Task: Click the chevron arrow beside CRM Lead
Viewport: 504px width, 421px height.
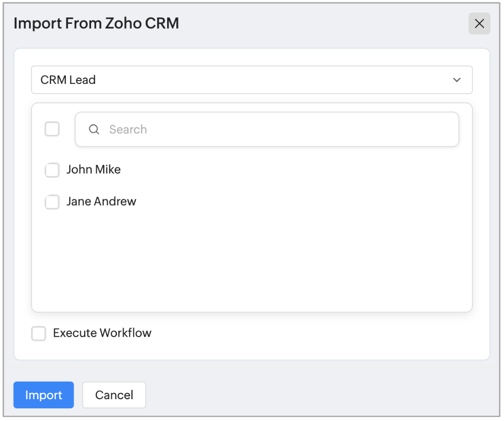Action: pyautogui.click(x=457, y=80)
